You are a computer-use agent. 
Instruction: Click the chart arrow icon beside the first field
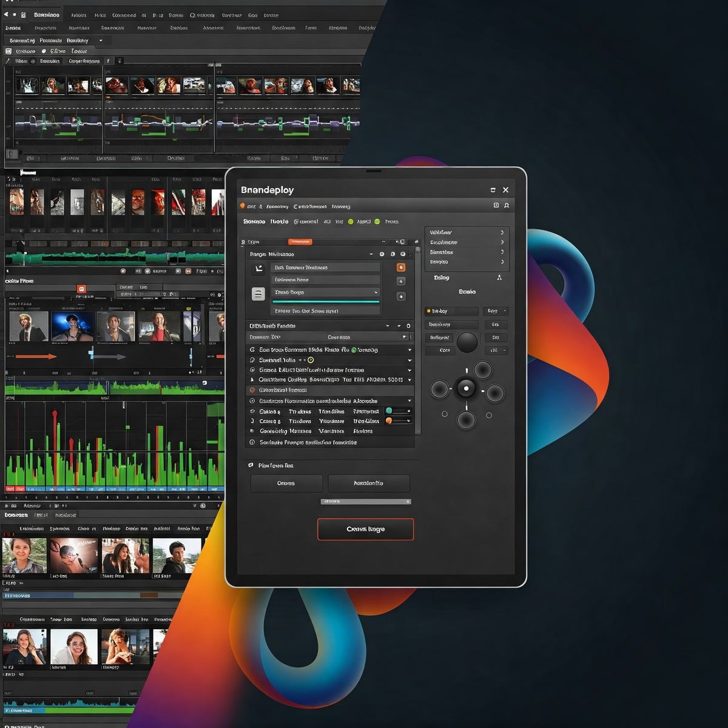[258, 269]
